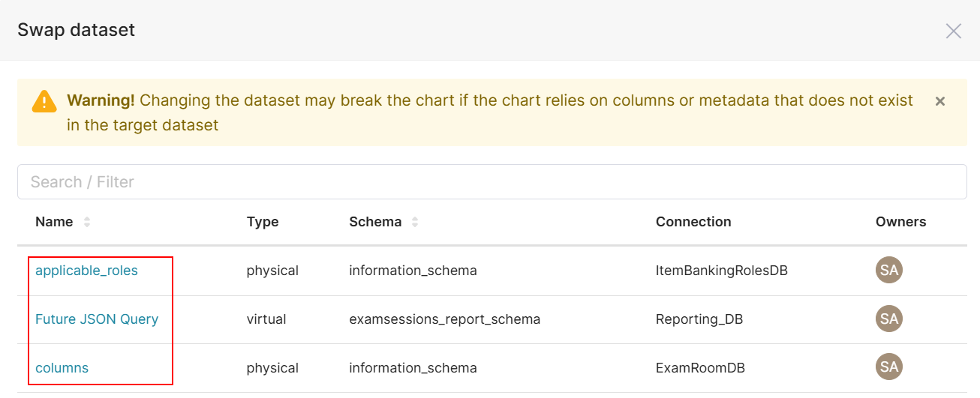
Task: Click ExamRoomDB connection cell
Action: 699,368
